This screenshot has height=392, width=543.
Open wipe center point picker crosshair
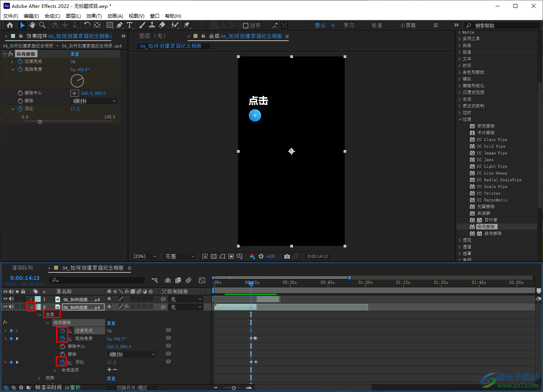pos(74,93)
